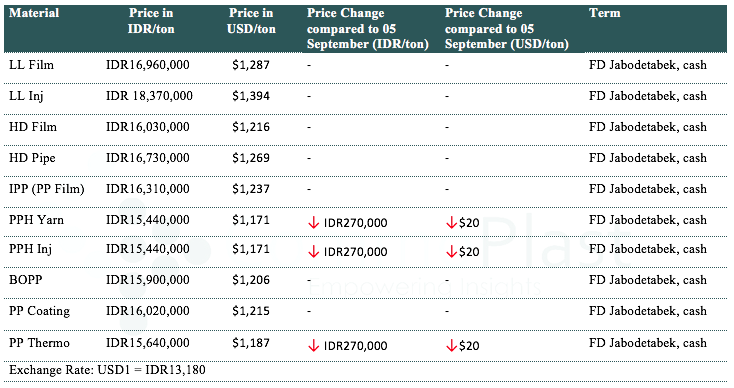The height and width of the screenshot is (388, 734).
Task: Click the Price Change (USD/ton) column header
Action: 506,29
